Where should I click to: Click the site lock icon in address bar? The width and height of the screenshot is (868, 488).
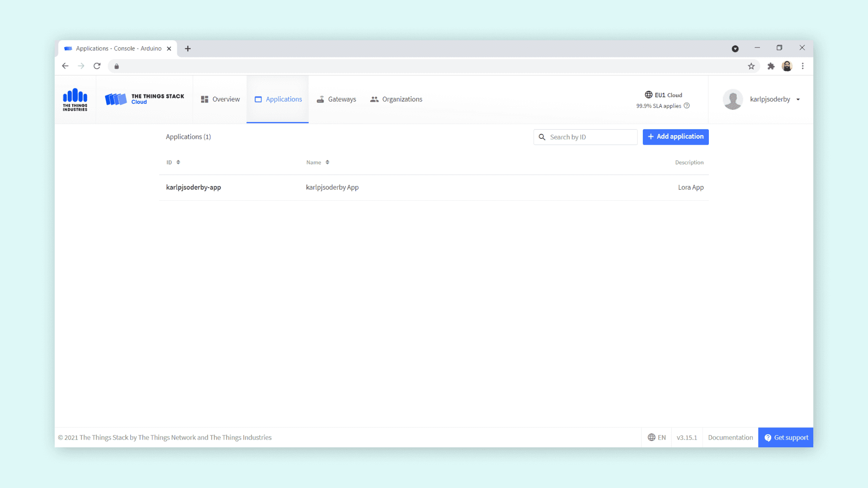117,66
